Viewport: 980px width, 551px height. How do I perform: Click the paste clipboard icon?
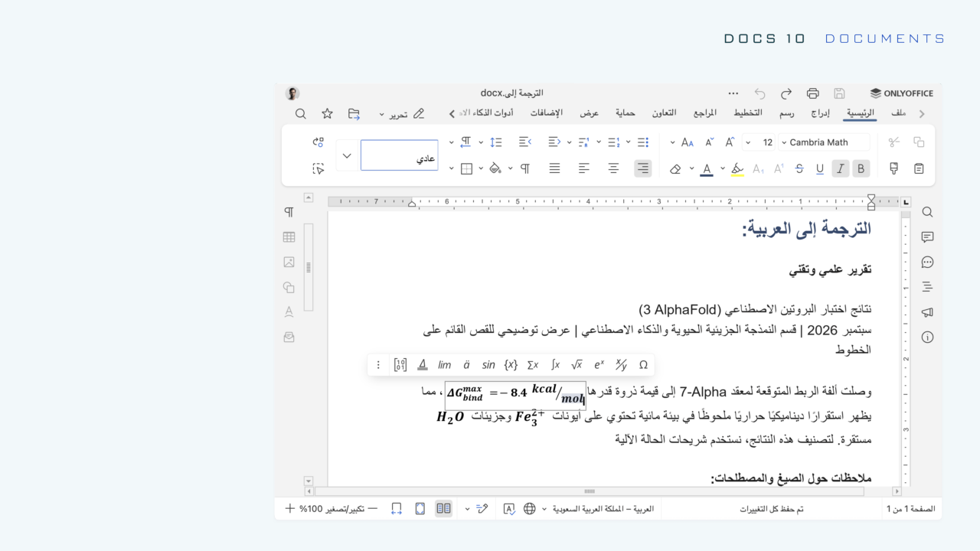point(919,168)
